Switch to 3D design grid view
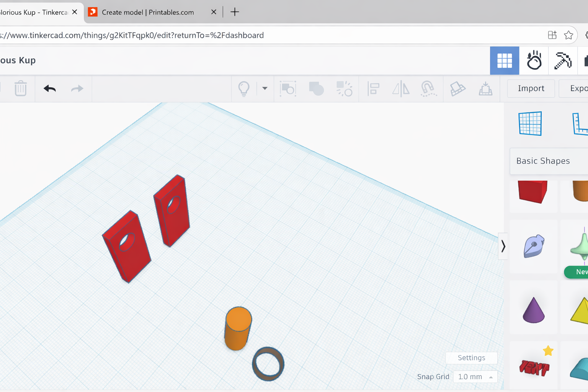This screenshot has height=392, width=588. [505, 60]
